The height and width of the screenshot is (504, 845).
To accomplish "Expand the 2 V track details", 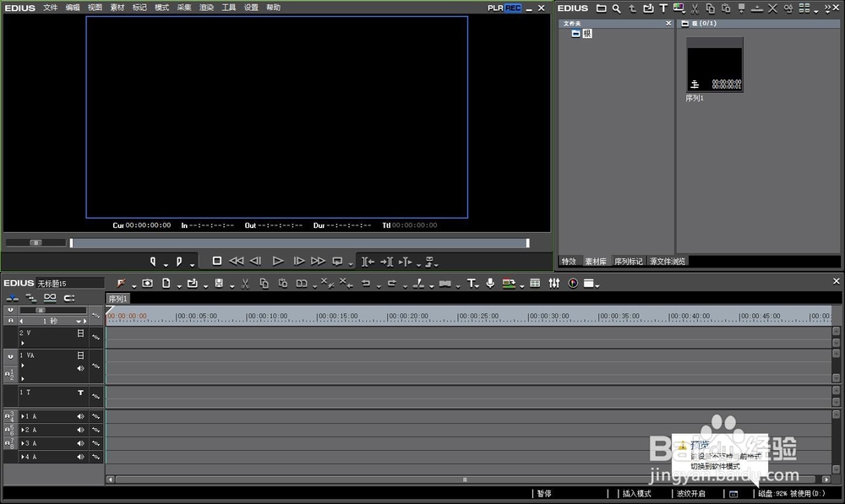I will point(23,343).
